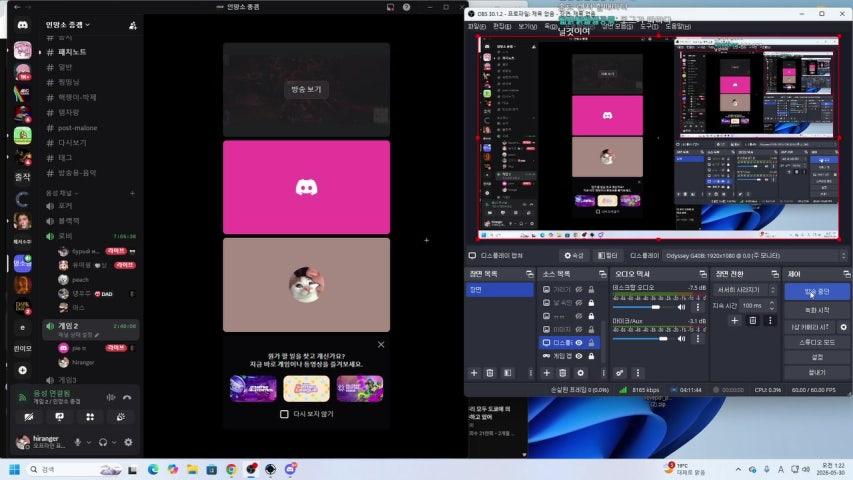
Task: Toggle Discord camera on in voice panel
Action: coord(29,417)
